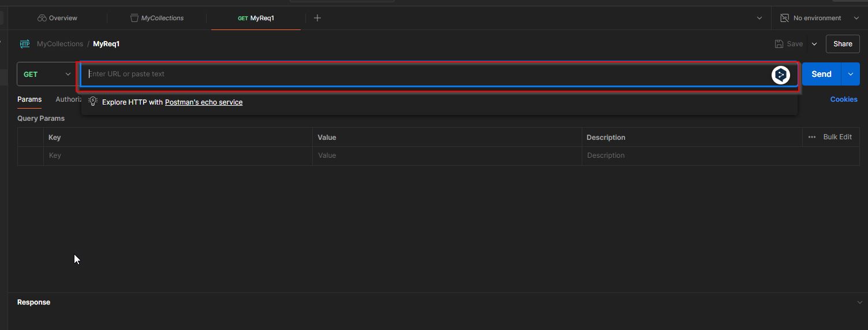Viewport: 868px width, 330px height.
Task: Click the Query Params label
Action: pyautogui.click(x=41, y=118)
